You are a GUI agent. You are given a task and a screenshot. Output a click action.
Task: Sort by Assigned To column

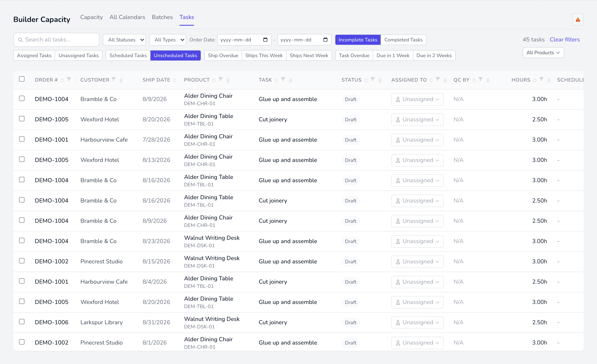431,80
